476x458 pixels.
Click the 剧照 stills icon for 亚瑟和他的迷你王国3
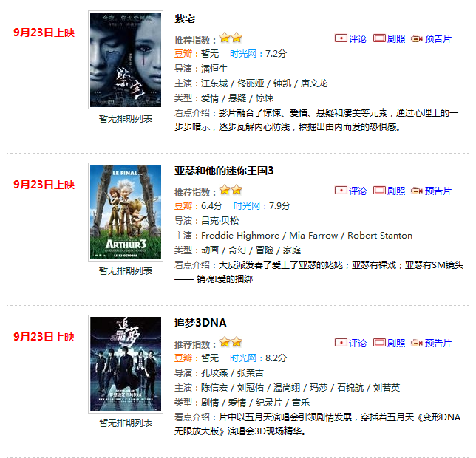click(x=379, y=191)
